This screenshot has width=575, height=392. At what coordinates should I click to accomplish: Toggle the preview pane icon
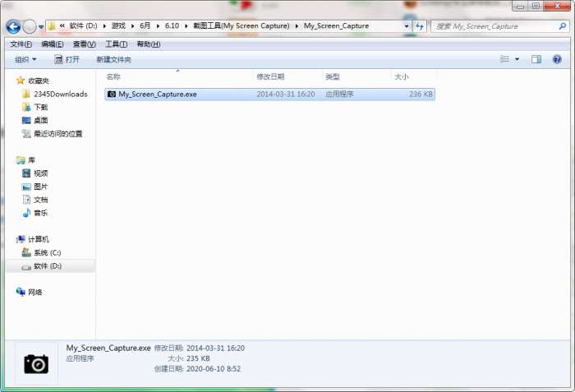coord(536,59)
